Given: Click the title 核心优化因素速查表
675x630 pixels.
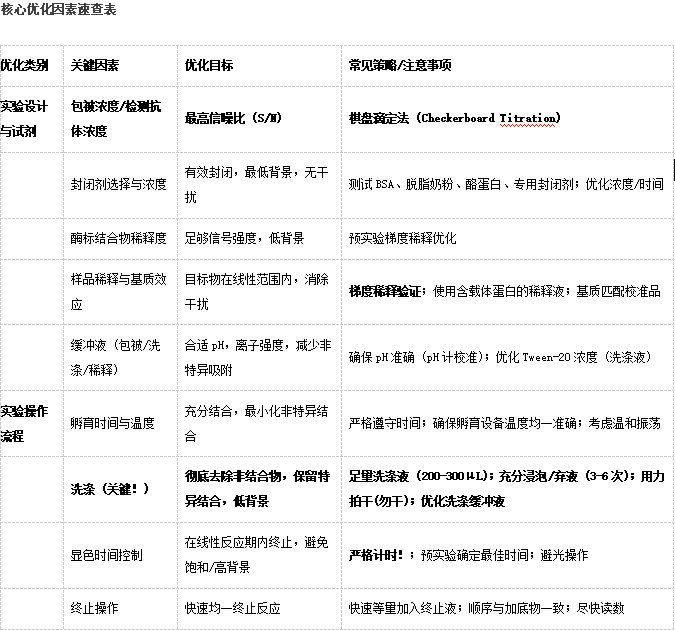Looking at the screenshot, I should (x=59, y=9).
